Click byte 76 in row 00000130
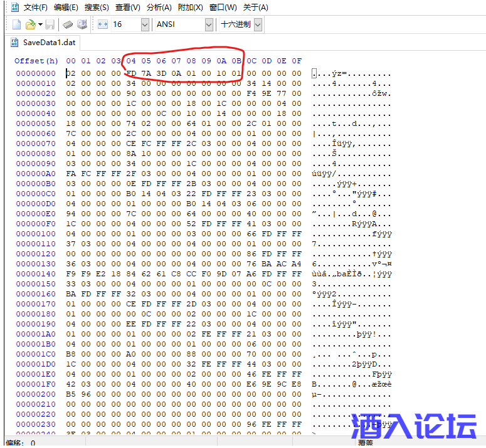The width and height of the screenshot is (486, 448). point(251,264)
